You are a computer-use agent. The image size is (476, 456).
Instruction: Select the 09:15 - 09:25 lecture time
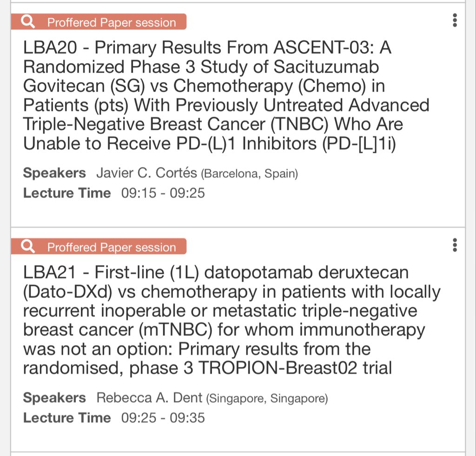163,193
